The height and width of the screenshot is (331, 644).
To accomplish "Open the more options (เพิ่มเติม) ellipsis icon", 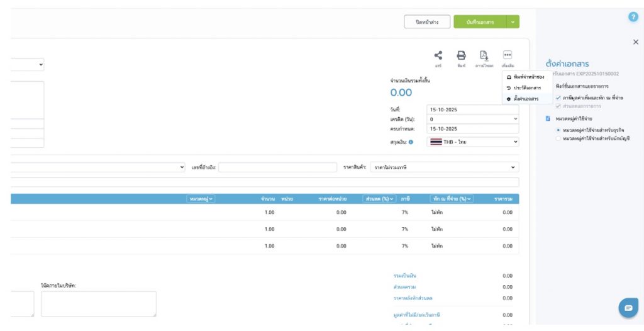I will (508, 55).
